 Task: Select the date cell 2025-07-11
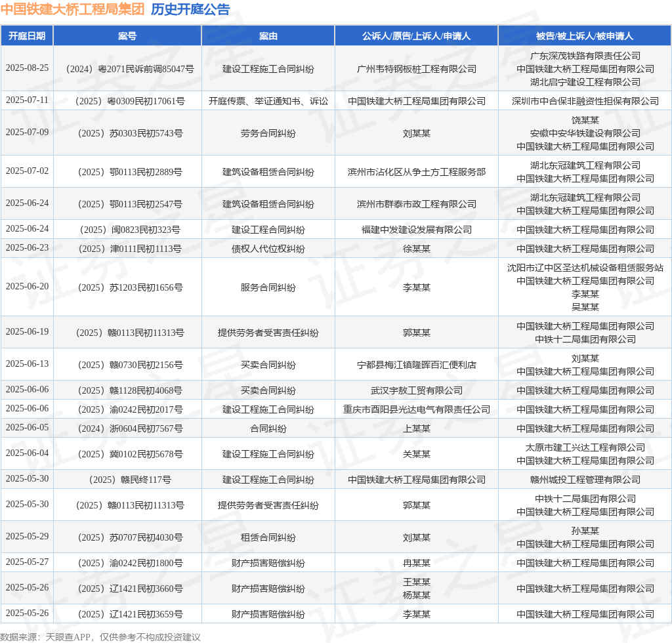[x=27, y=100]
